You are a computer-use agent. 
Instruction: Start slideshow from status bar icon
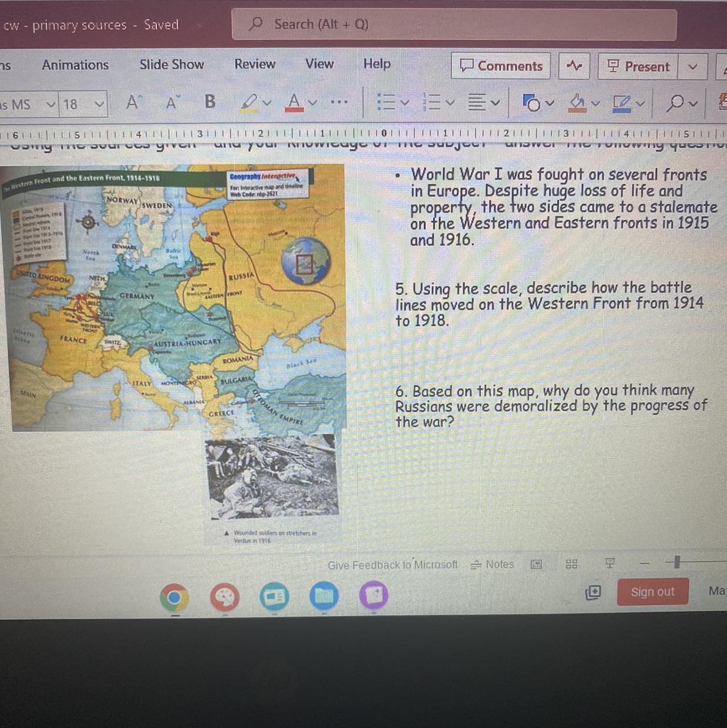610,563
